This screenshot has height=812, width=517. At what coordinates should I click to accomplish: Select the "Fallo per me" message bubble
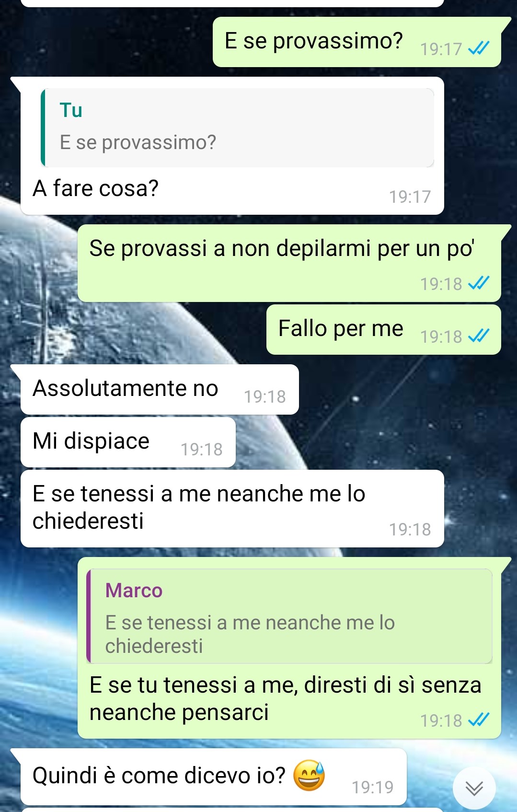[x=384, y=330]
